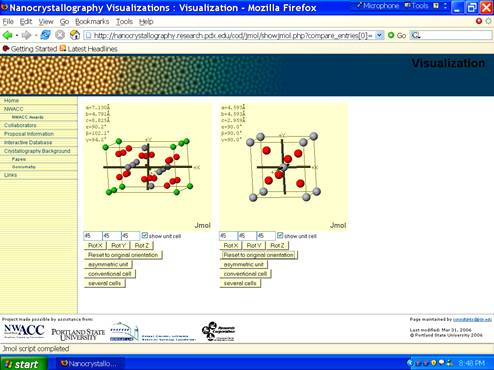This screenshot has width=494, height=370.
Task: Uncheck show unit cell for right crystal
Action: pos(280,235)
